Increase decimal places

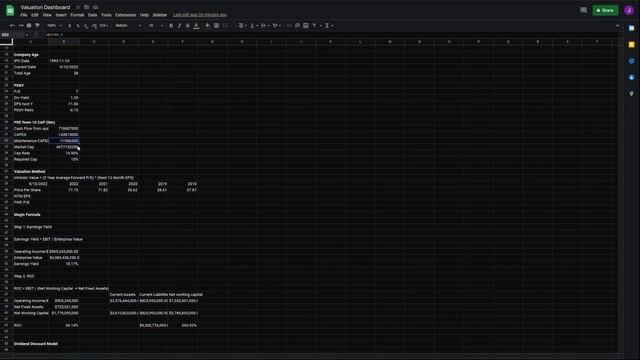[x=94, y=26]
